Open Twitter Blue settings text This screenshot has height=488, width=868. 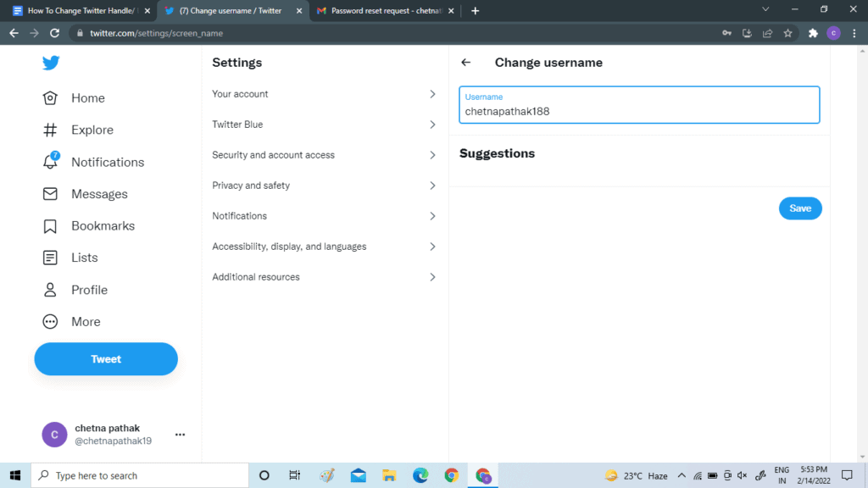click(237, 125)
